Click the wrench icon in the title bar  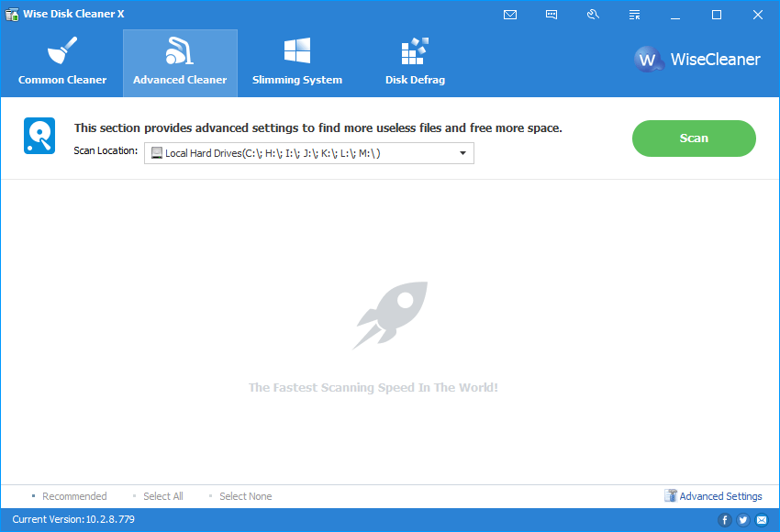click(x=593, y=15)
